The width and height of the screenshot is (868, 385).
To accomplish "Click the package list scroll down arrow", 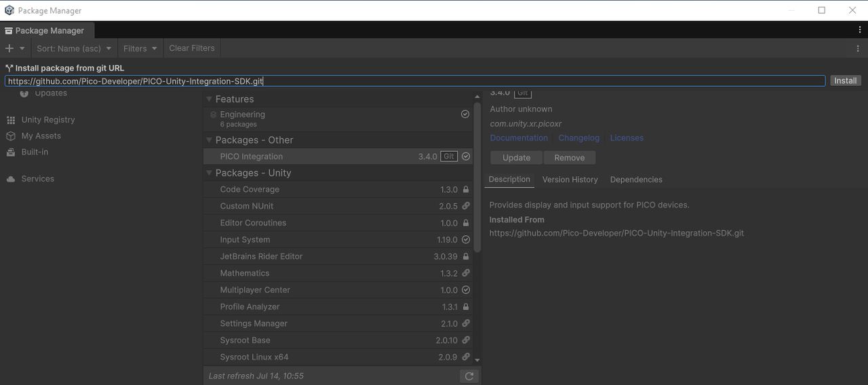I will coord(477,361).
